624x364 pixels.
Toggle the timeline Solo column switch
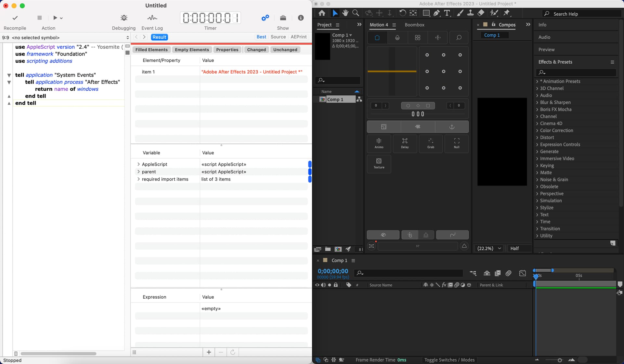[x=330, y=285]
